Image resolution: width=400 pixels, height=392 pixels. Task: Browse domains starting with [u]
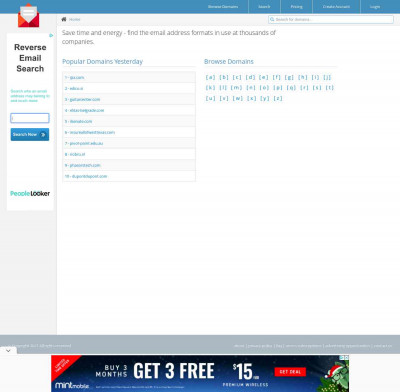[x=210, y=98]
